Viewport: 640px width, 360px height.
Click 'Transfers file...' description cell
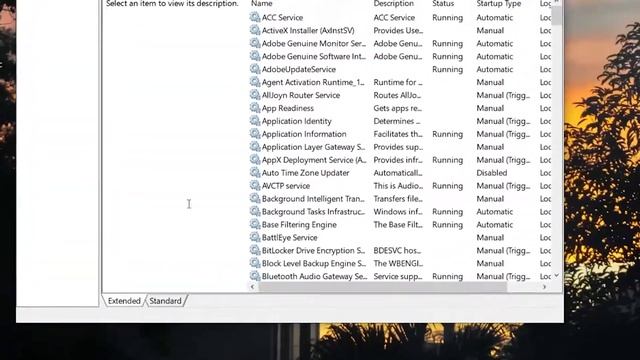pos(398,199)
